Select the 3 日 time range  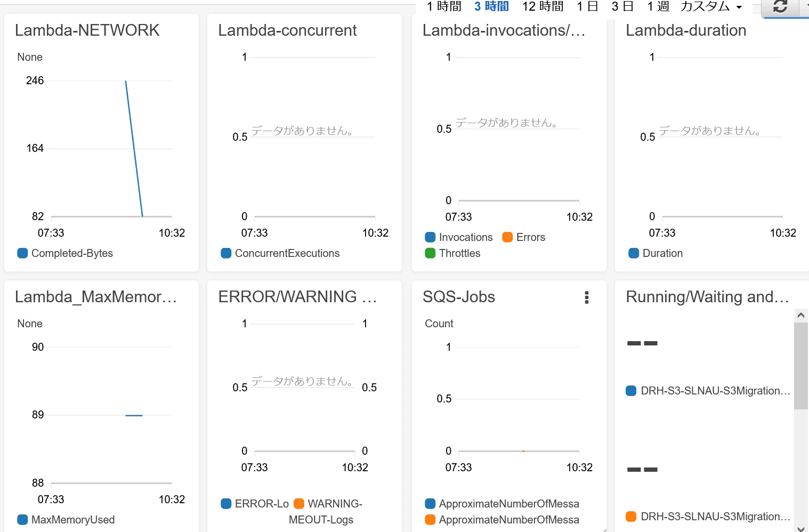(622, 6)
